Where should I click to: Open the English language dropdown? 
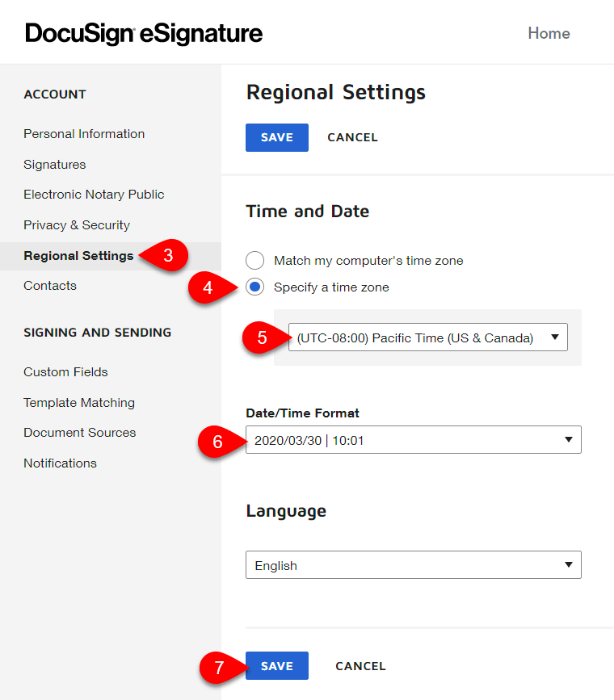(414, 564)
